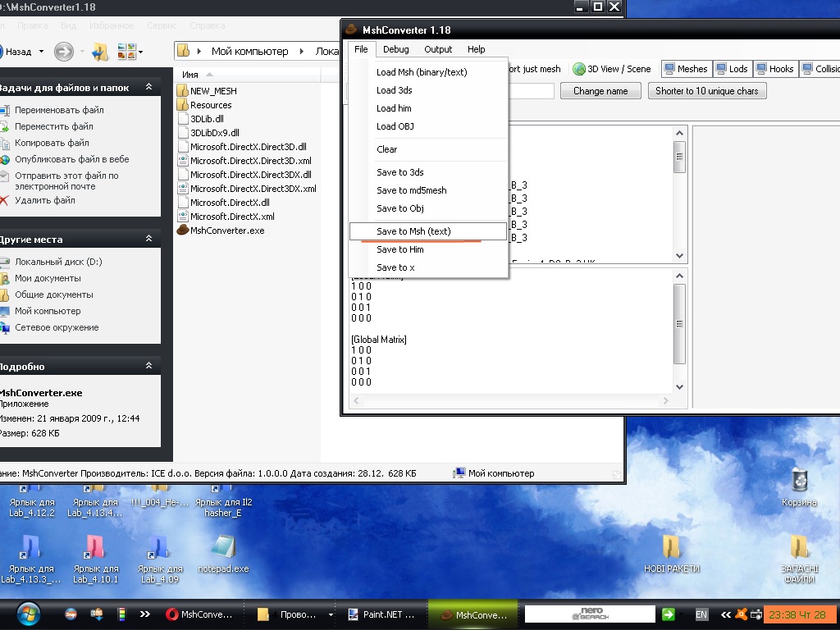840x630 pixels.
Task: Click the Windows Start orb
Action: coord(27,614)
